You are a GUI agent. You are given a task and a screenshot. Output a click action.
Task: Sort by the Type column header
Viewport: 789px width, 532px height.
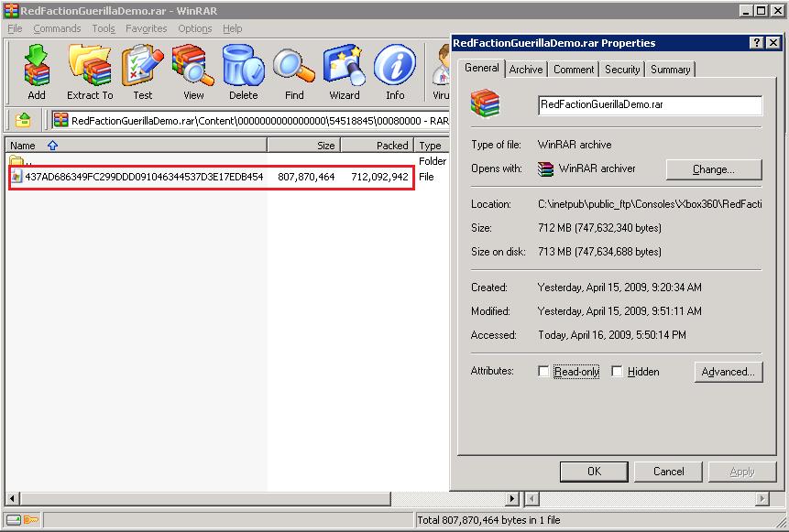click(x=432, y=146)
